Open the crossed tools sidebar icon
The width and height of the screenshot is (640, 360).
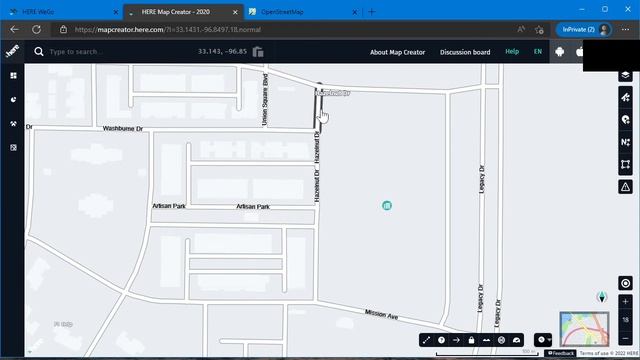click(13, 124)
